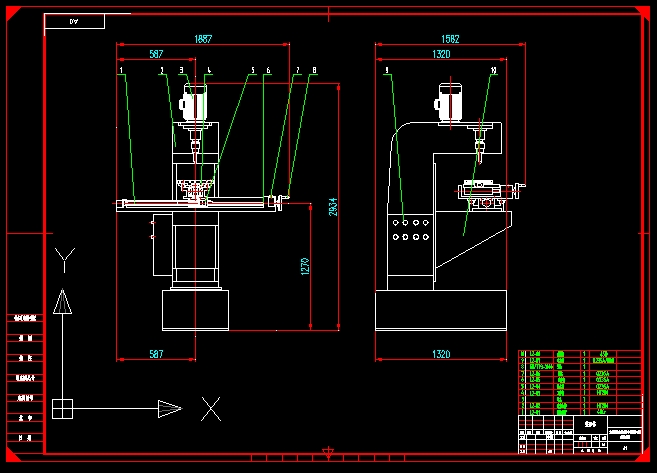The image size is (657, 473).
Task: Select part balloon number 9 on the side view
Action: tap(387, 70)
